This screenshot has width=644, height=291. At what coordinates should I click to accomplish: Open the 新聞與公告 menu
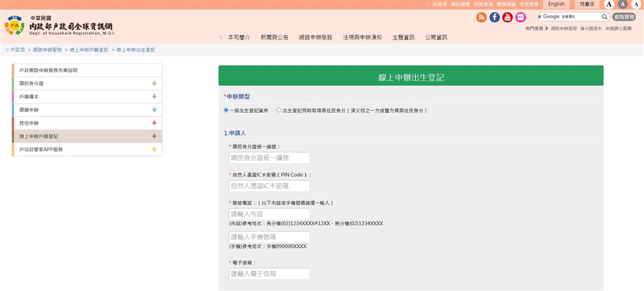(274, 37)
